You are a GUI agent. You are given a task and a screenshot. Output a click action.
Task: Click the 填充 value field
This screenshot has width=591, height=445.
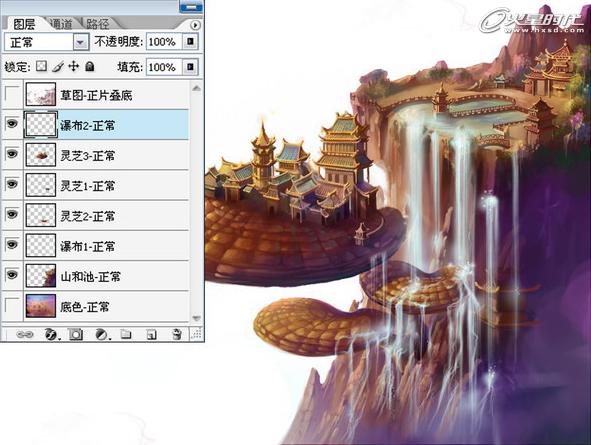pyautogui.click(x=164, y=67)
